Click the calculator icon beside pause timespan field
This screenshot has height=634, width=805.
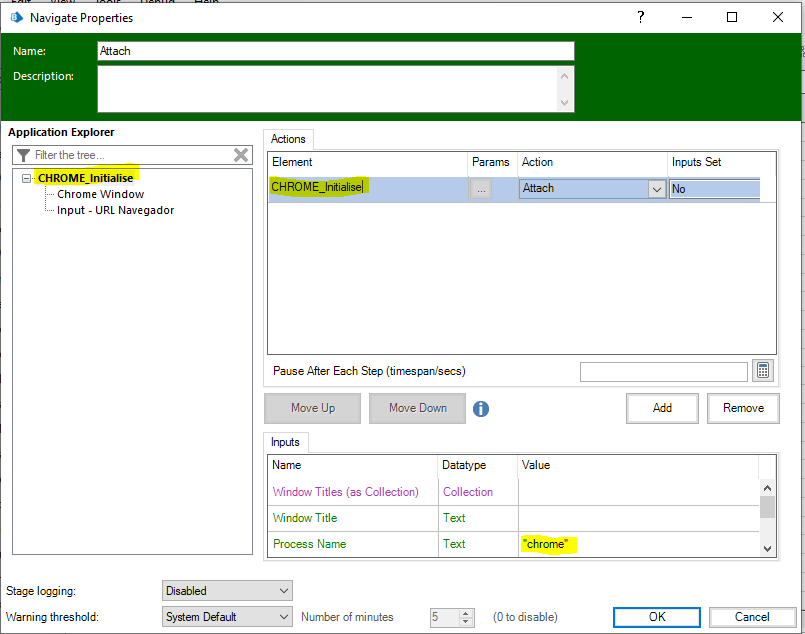point(763,371)
